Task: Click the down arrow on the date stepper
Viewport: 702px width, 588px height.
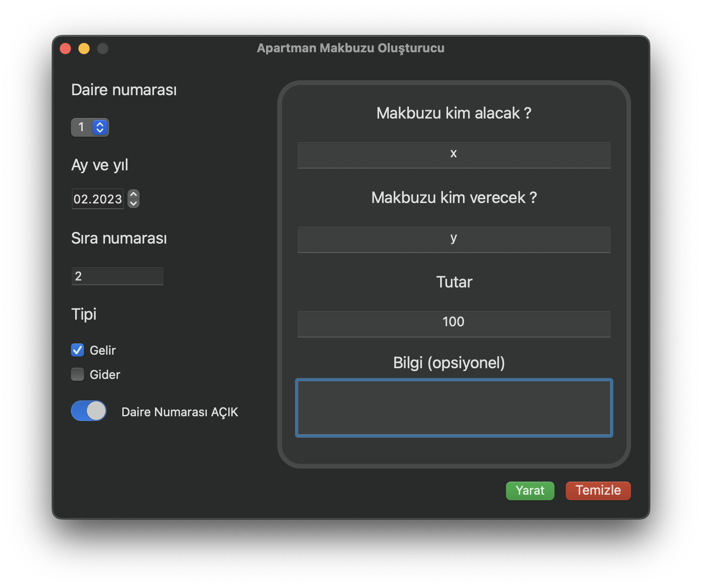Action: [x=133, y=203]
